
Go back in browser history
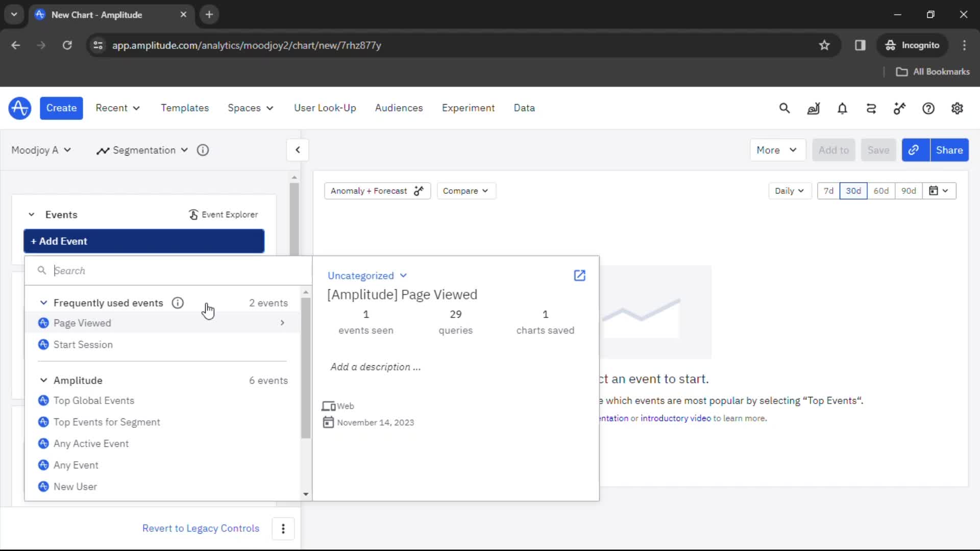[x=16, y=45]
